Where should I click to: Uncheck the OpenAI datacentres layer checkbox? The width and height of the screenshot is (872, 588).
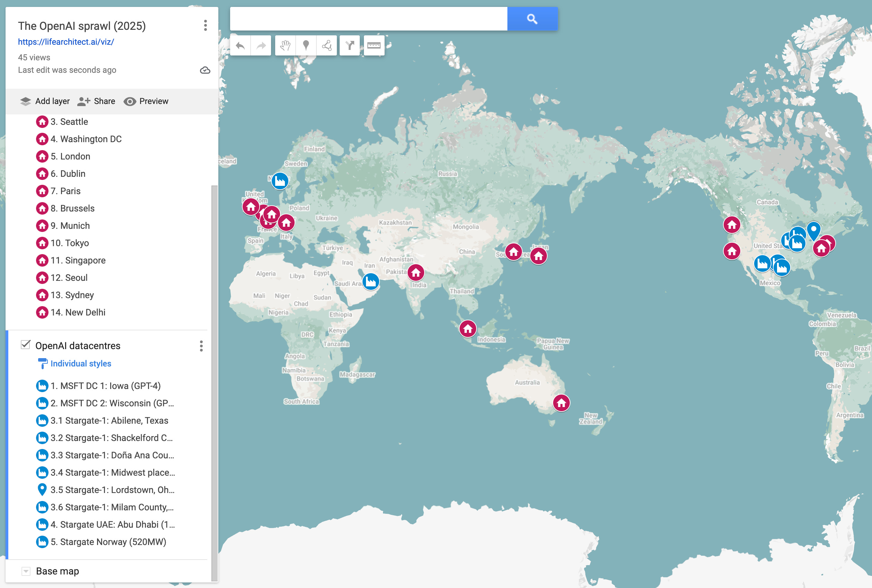(x=26, y=345)
